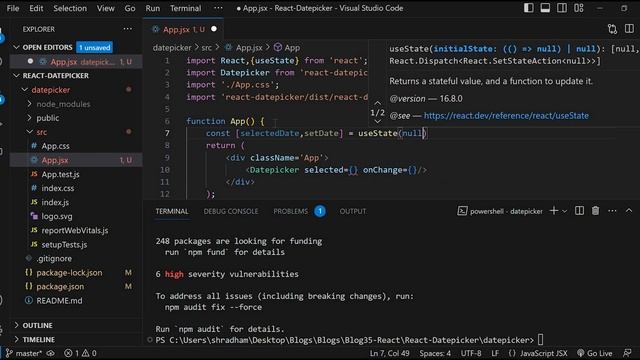
Task: Create new terminal with plus icon
Action: (554, 211)
